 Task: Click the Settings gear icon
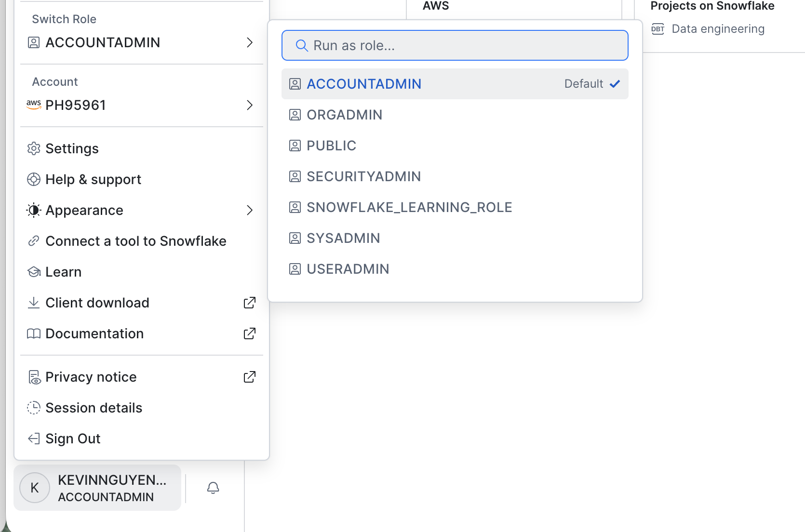tap(34, 148)
